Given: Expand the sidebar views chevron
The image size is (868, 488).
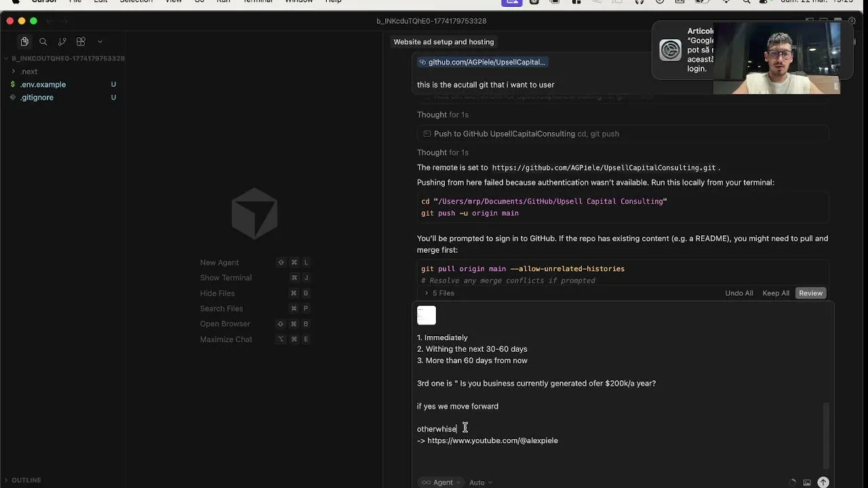Looking at the screenshot, I should coord(100,42).
